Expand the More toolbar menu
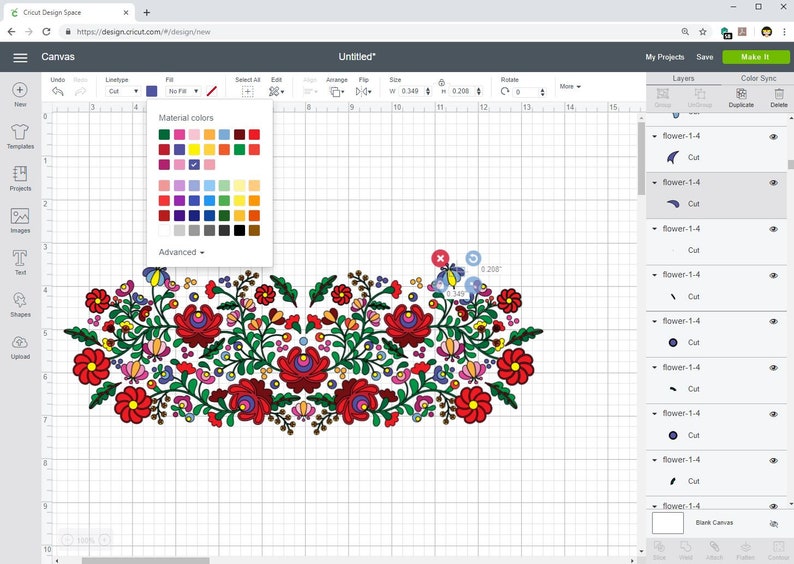Image resolution: width=794 pixels, height=564 pixels. point(570,87)
